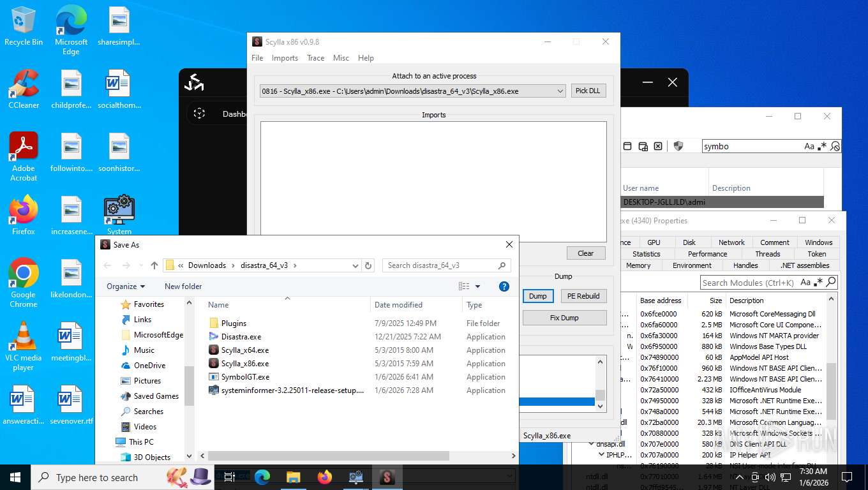
Task: Click the Fix Dump button
Action: coord(564,318)
